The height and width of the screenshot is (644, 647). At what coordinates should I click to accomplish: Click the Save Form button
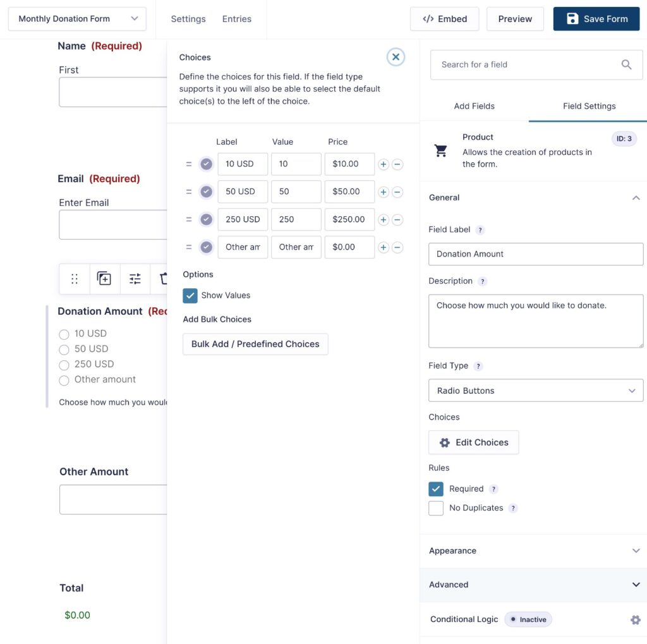596,19
